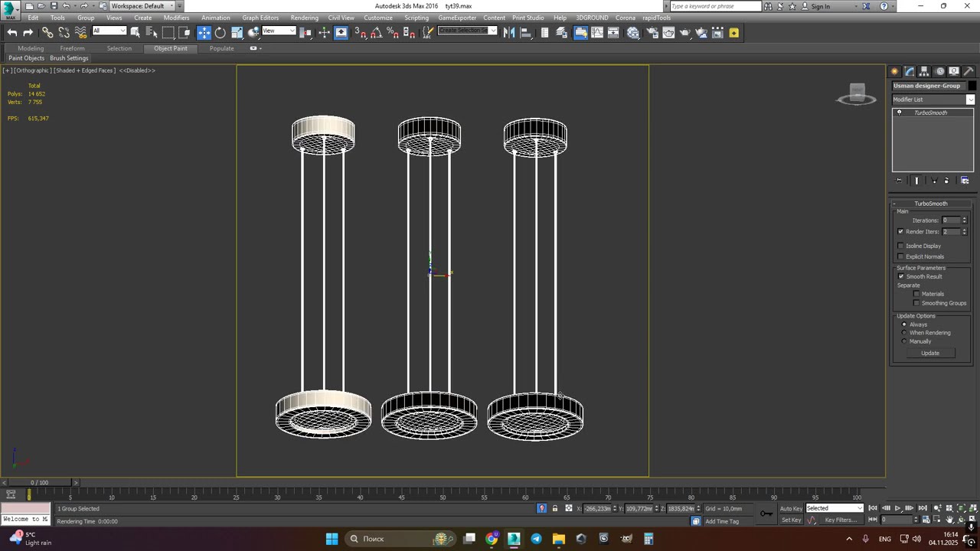Open the View reference coordinate dropdown
This screenshot has width=980, height=551.
[x=279, y=31]
